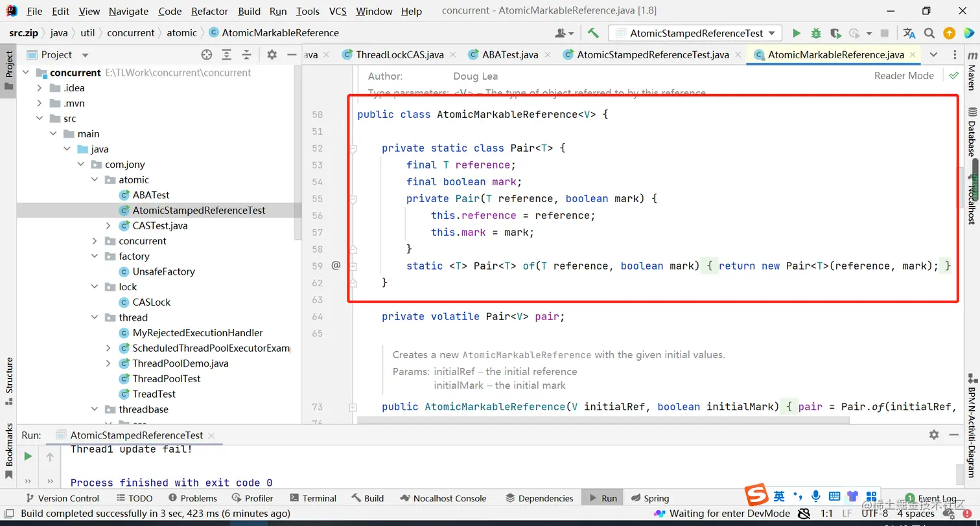Collapse the atomic package node
The width and height of the screenshot is (980, 526).
95,179
